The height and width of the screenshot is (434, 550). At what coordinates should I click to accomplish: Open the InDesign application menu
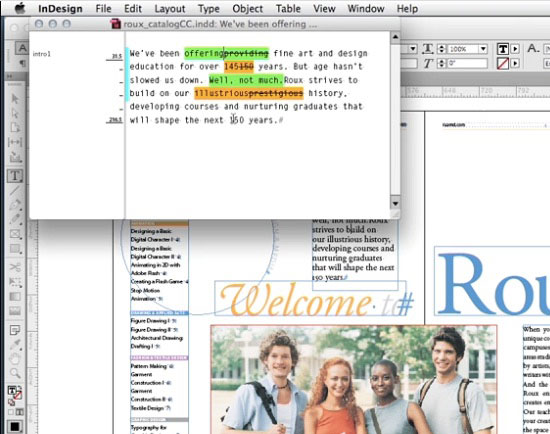tap(60, 8)
